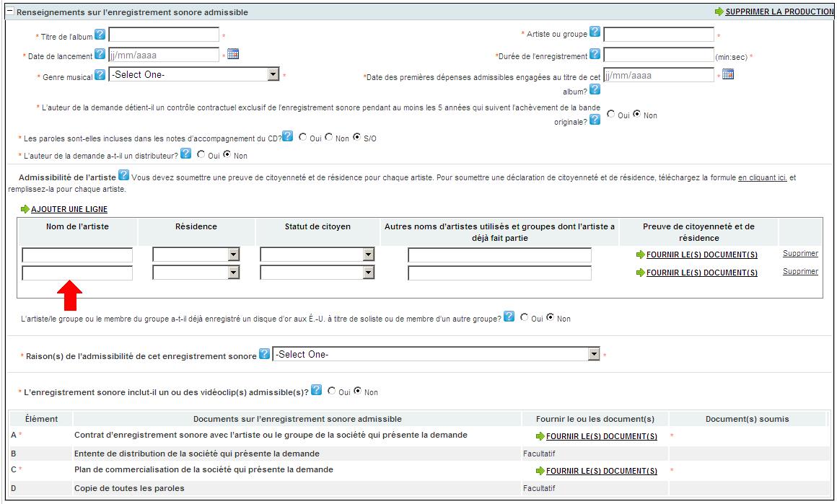Collapse the Renseignements sur l'enregistrement section
The image size is (837, 504).
point(9,12)
